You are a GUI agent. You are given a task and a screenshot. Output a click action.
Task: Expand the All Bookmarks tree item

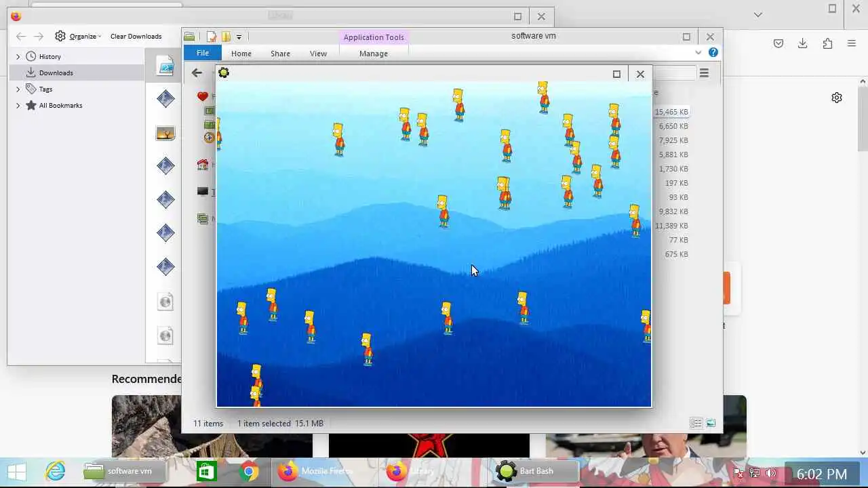[18, 105]
